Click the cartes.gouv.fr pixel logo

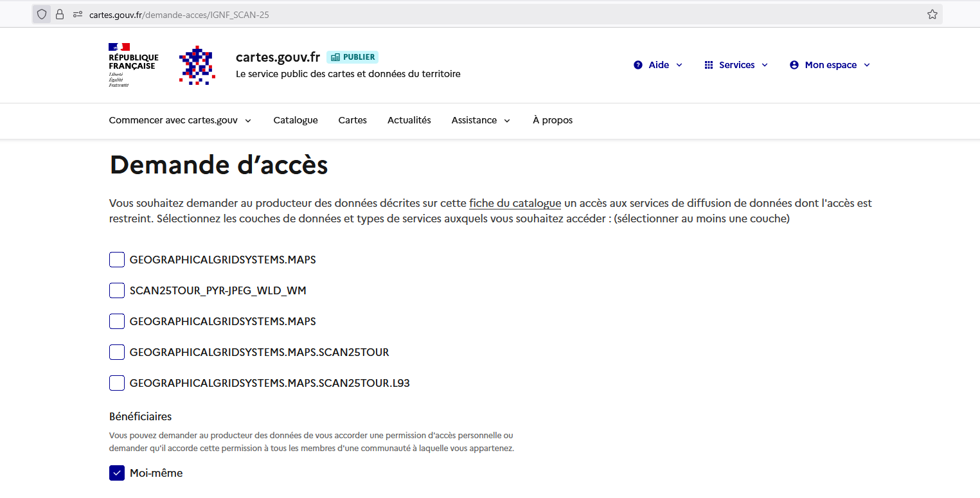coord(197,65)
